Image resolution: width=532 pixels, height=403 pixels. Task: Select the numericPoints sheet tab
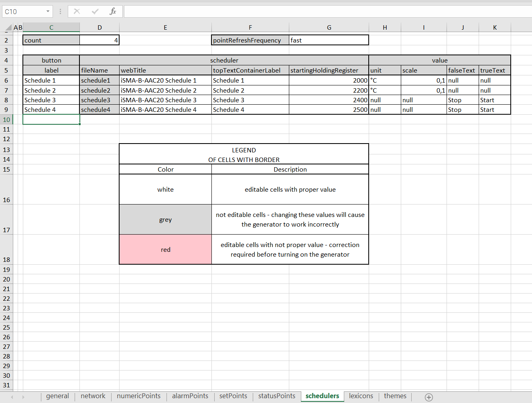pos(138,396)
